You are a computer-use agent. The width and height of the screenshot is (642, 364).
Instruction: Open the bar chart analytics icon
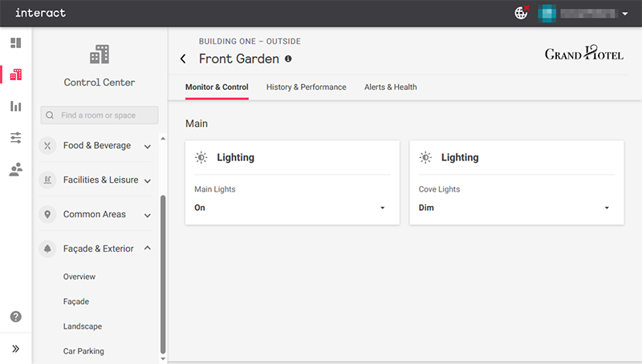(x=15, y=106)
